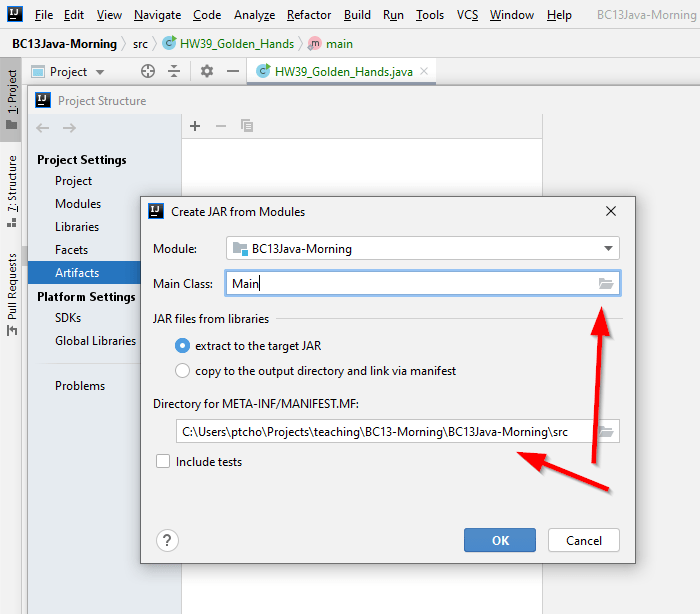700x614 pixels.
Task: Select Problems in the sidebar
Action: [x=80, y=386]
